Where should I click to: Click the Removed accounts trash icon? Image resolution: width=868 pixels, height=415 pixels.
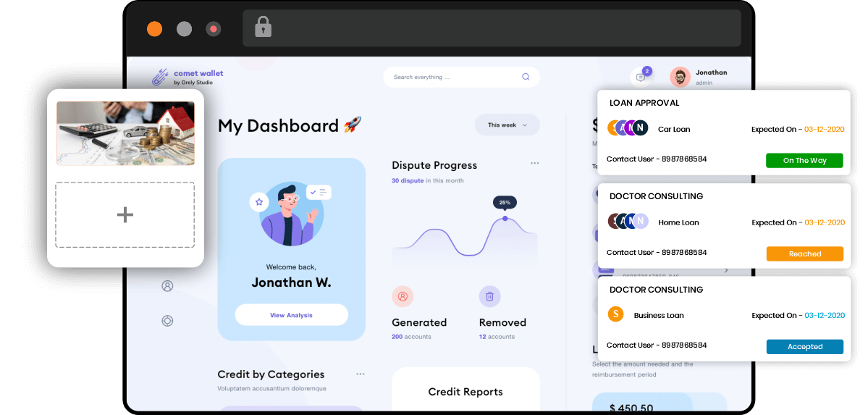489,296
